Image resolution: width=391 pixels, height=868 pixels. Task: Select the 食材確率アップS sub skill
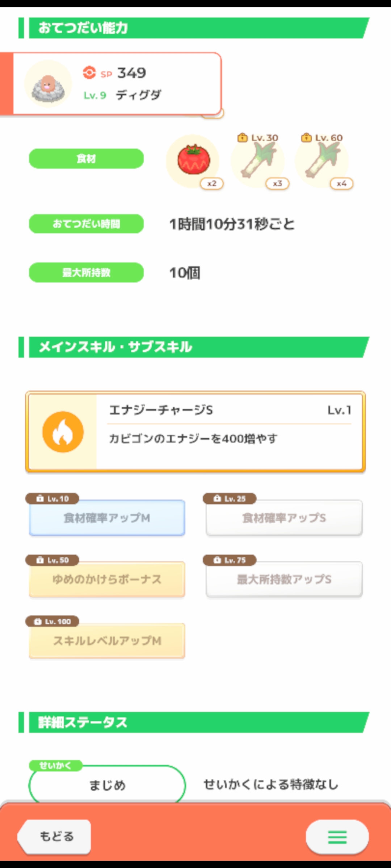[x=284, y=518]
